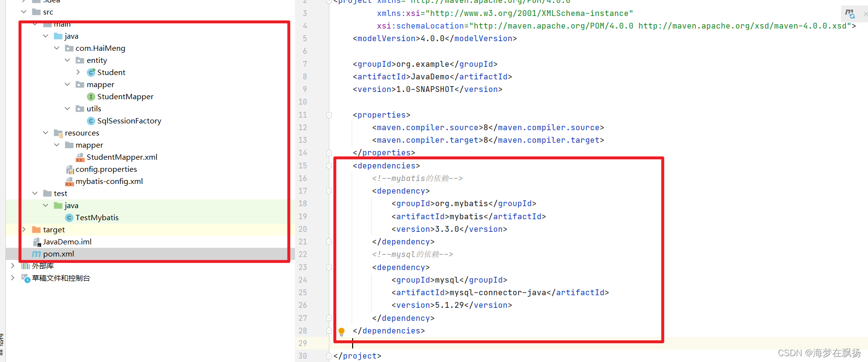Collapse the com.HaiMeng package

click(x=57, y=48)
